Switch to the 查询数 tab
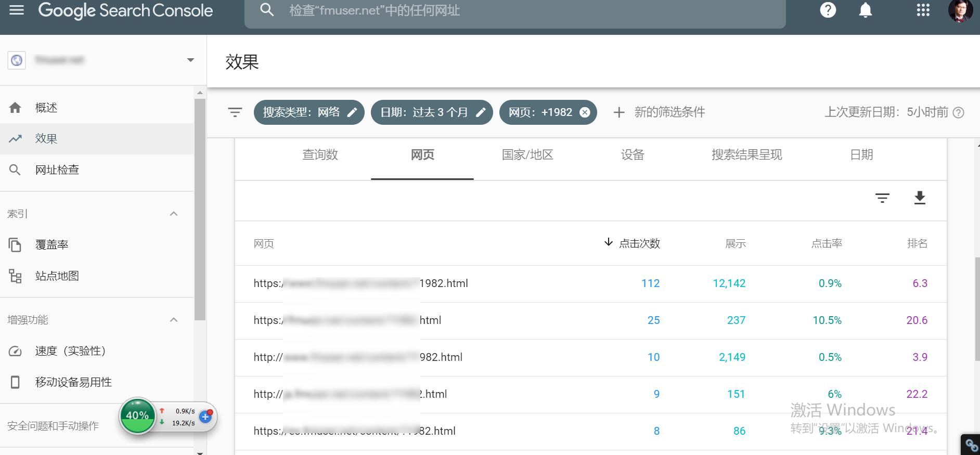The width and height of the screenshot is (980, 455). coord(320,155)
